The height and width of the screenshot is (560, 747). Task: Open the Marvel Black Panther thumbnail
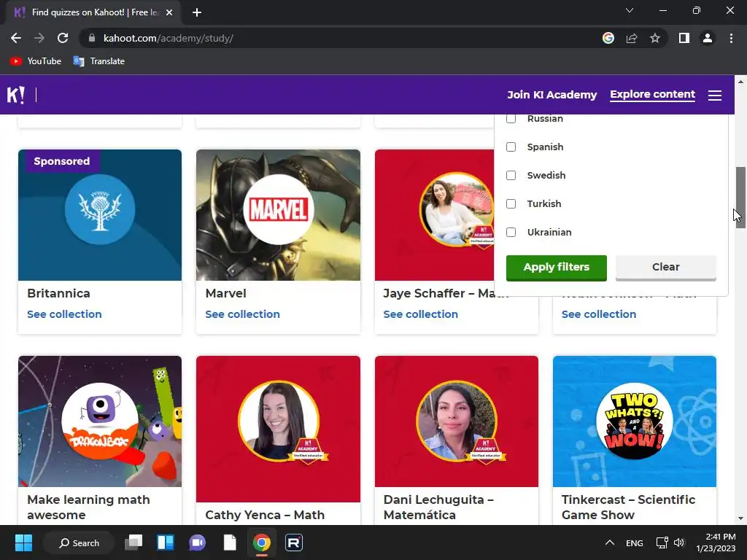coord(278,215)
